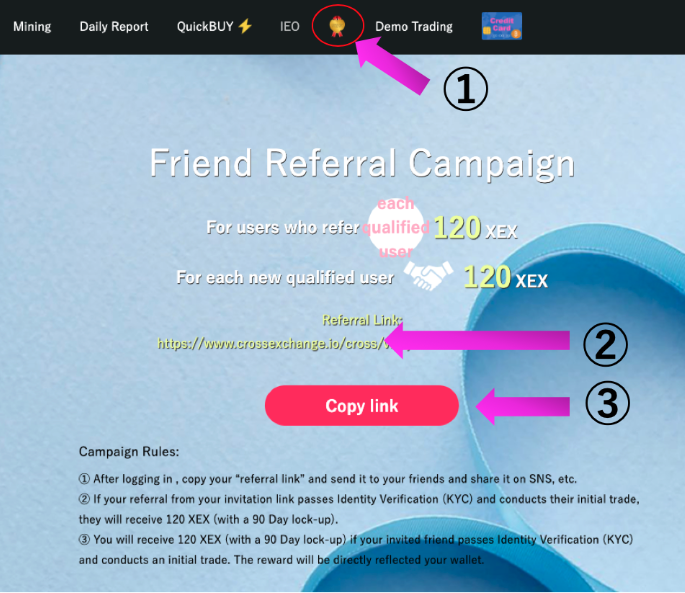Click the circled number 1 annotation

pos(466,88)
